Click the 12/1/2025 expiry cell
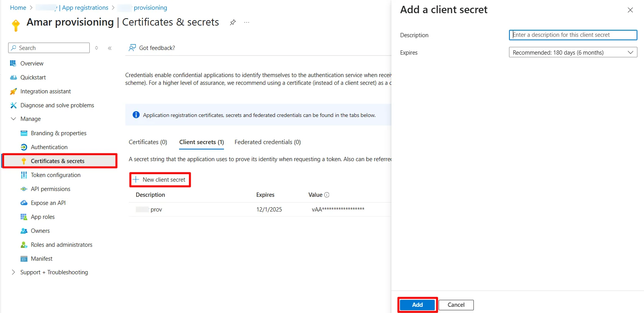Viewport: 644px width, 313px height. 269,210
